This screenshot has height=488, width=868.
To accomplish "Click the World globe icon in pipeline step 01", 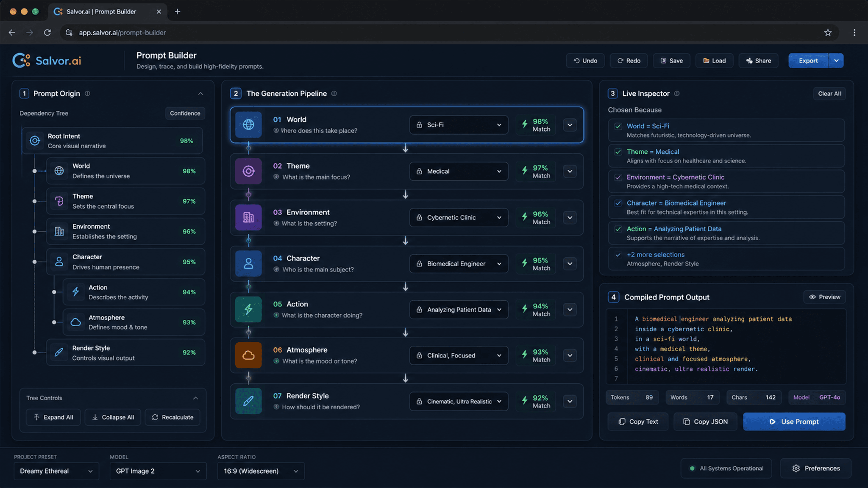I will click(248, 125).
